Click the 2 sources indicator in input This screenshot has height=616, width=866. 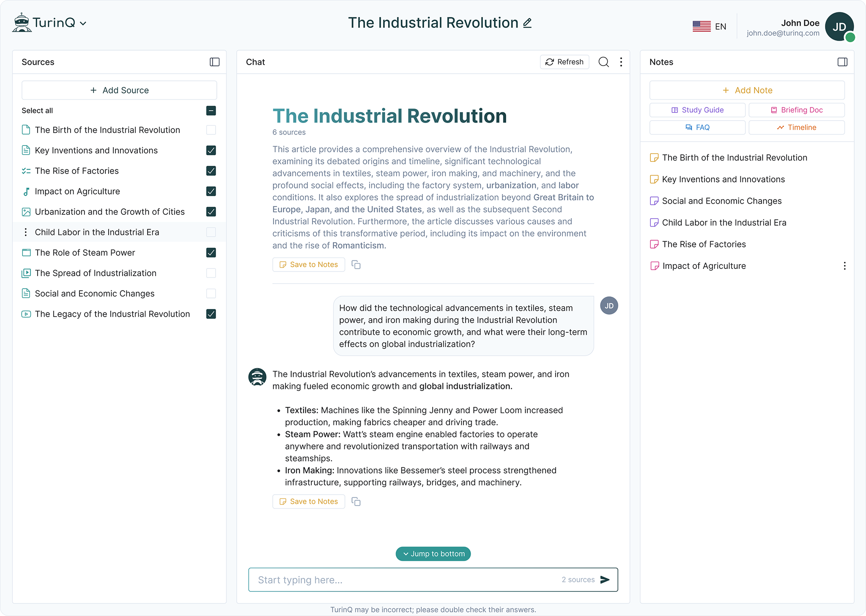[578, 580]
